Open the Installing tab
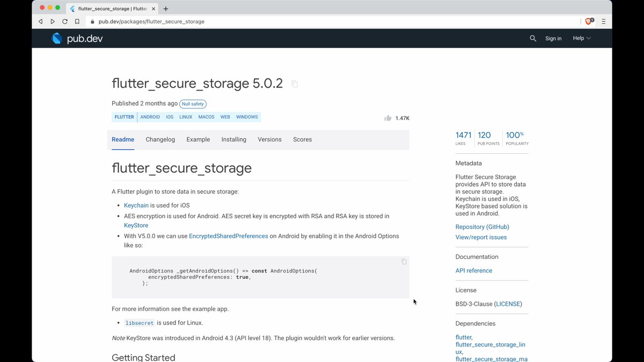 (233, 139)
